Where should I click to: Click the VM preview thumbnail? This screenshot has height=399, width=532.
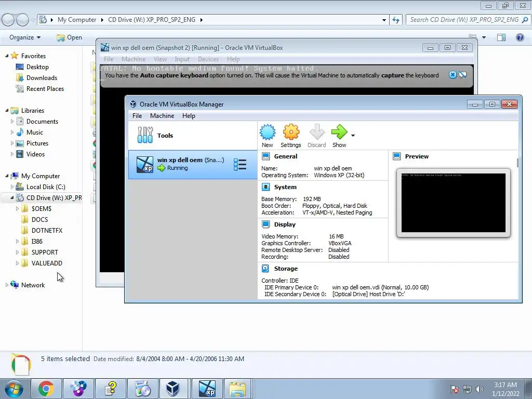453,203
